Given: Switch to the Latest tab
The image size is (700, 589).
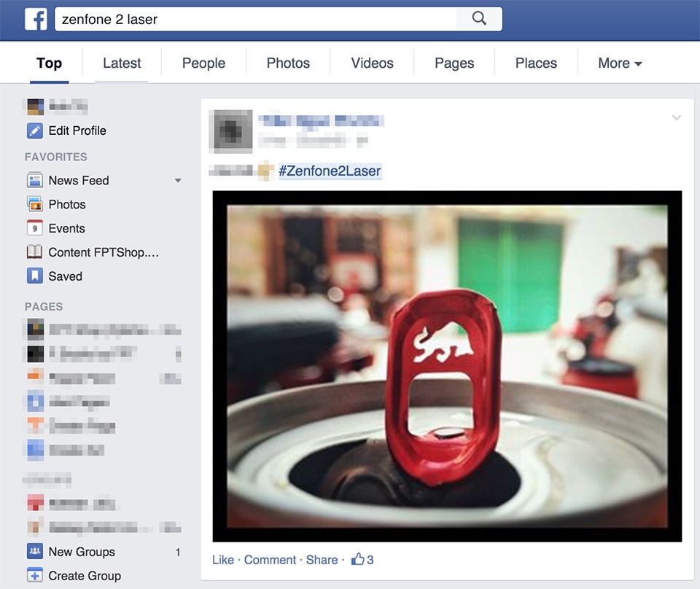Looking at the screenshot, I should point(122,63).
